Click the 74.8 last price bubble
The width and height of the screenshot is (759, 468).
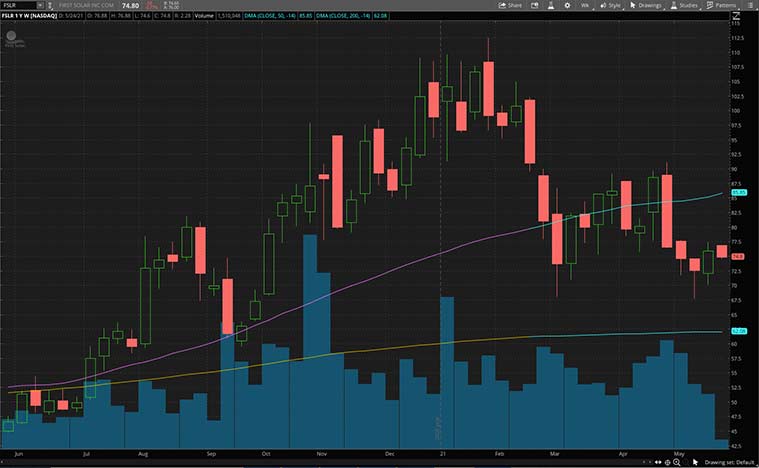point(737,257)
